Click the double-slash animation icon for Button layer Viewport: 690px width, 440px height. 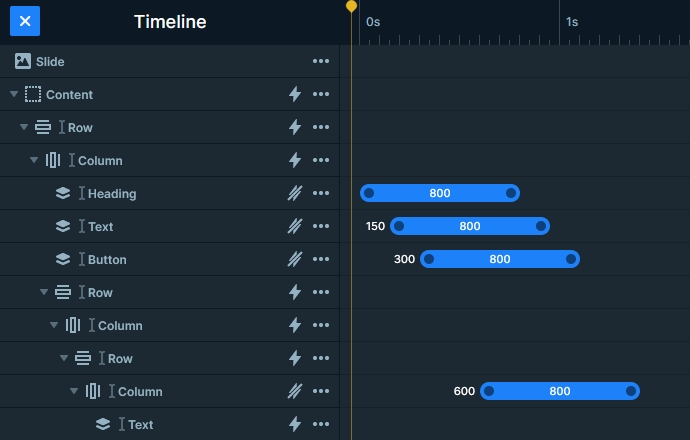295,259
